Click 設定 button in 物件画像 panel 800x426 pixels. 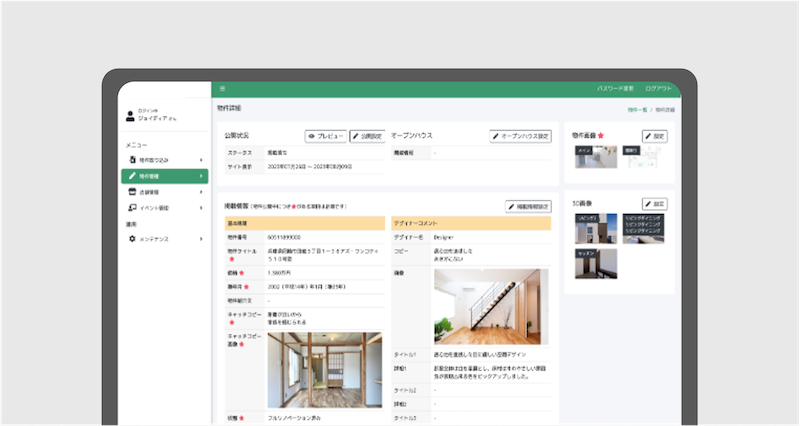click(x=655, y=136)
